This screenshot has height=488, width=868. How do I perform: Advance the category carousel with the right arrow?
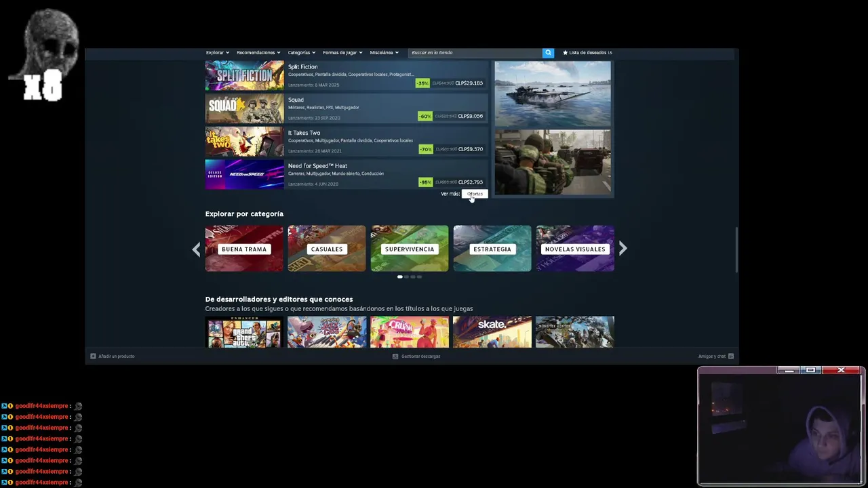[x=623, y=249]
